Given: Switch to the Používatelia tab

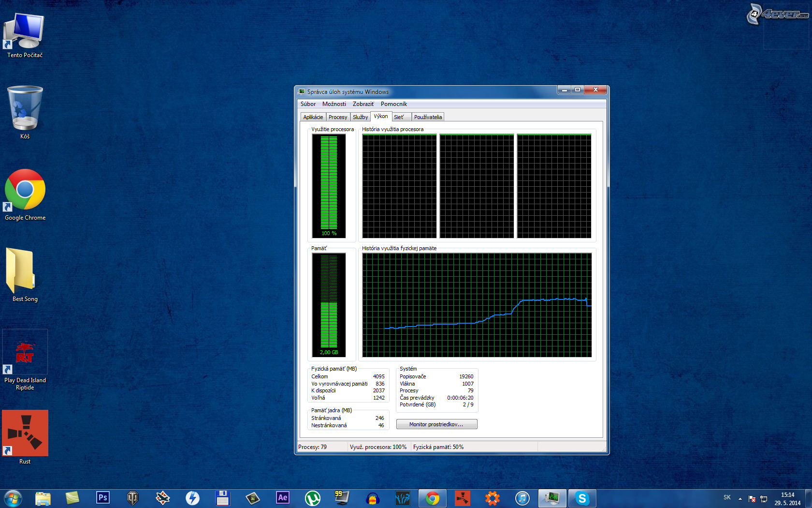Looking at the screenshot, I should pos(428,117).
